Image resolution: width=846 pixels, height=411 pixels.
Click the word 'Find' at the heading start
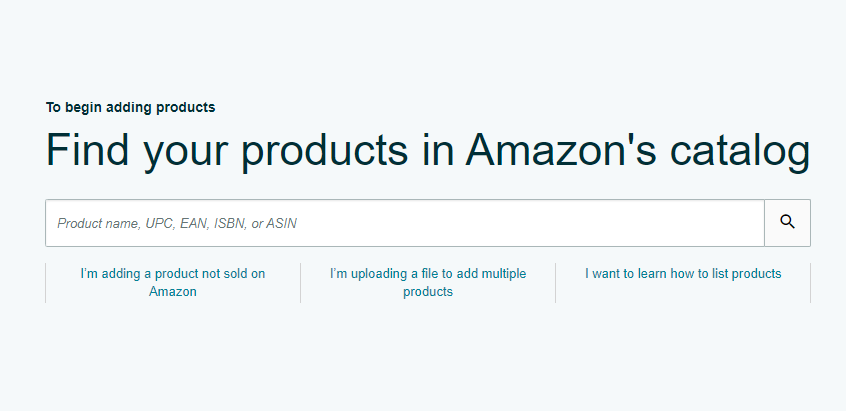pyautogui.click(x=86, y=150)
